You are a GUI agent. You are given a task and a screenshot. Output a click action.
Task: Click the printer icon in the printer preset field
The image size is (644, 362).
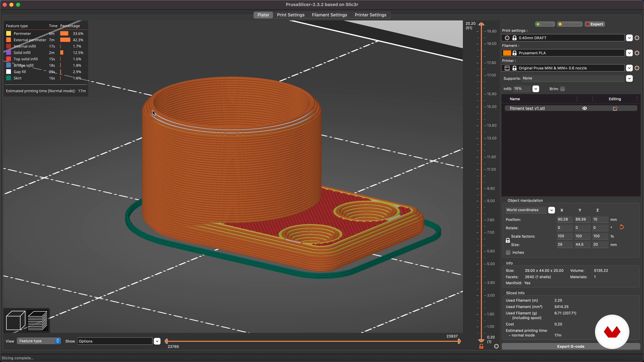tap(507, 68)
